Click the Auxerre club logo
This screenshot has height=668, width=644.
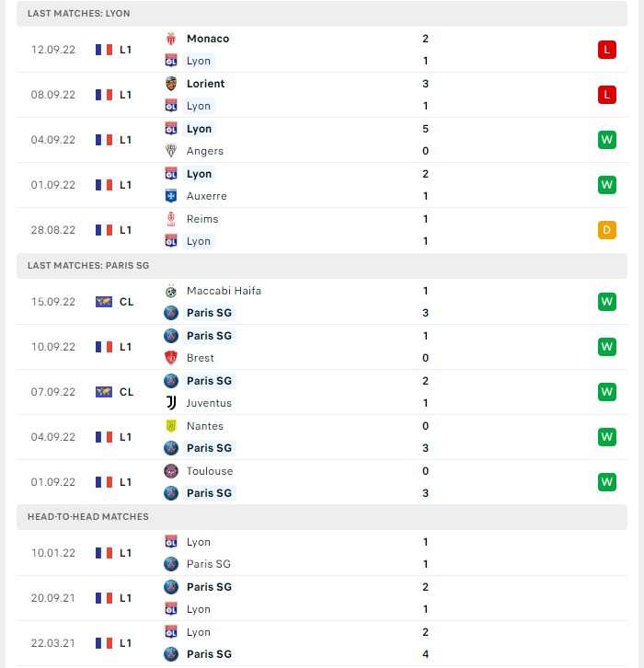[171, 196]
